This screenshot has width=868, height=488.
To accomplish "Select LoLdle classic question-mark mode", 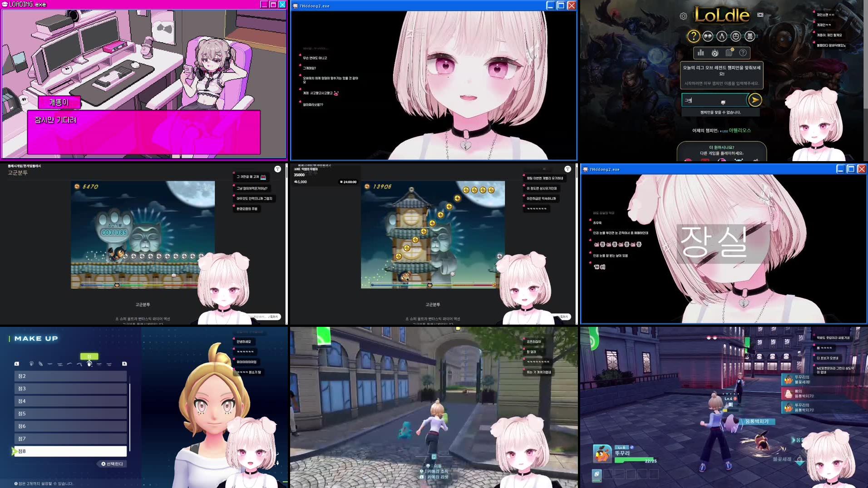I will pos(694,36).
